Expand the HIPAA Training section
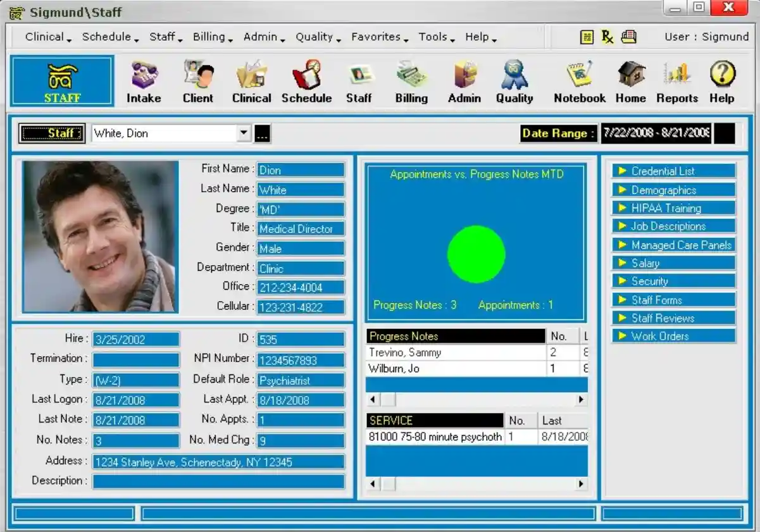Viewport: 760px width, 532px height. tap(673, 208)
